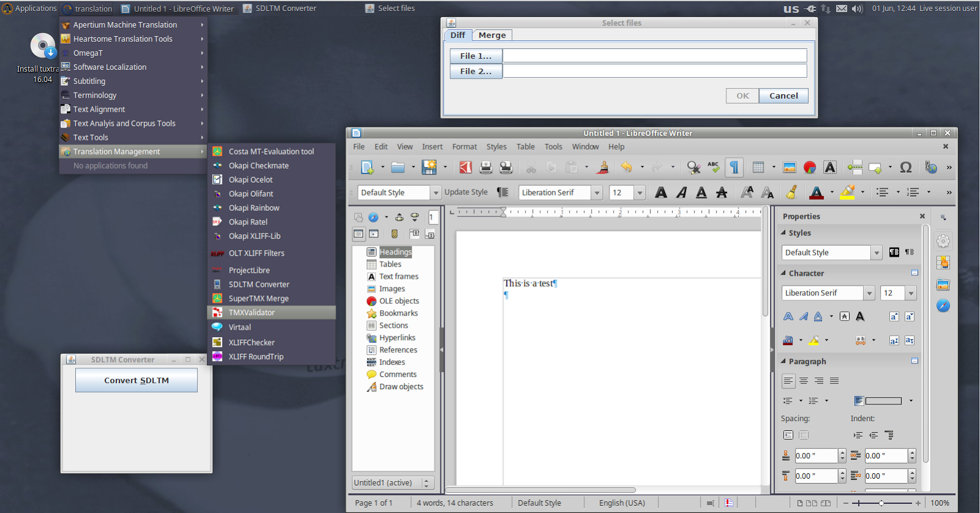Switch to Merge tab in Select files

click(x=492, y=35)
